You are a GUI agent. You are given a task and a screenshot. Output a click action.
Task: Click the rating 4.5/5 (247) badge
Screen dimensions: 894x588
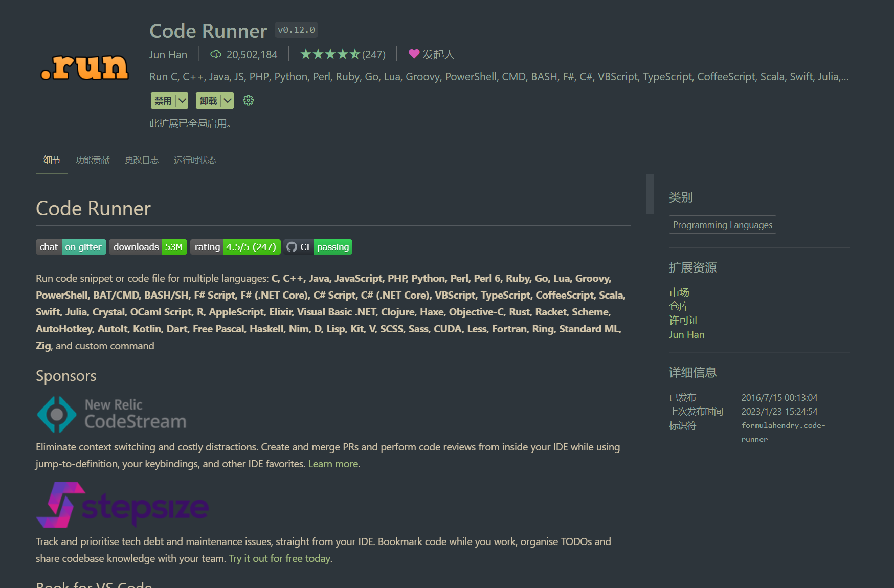coord(235,247)
